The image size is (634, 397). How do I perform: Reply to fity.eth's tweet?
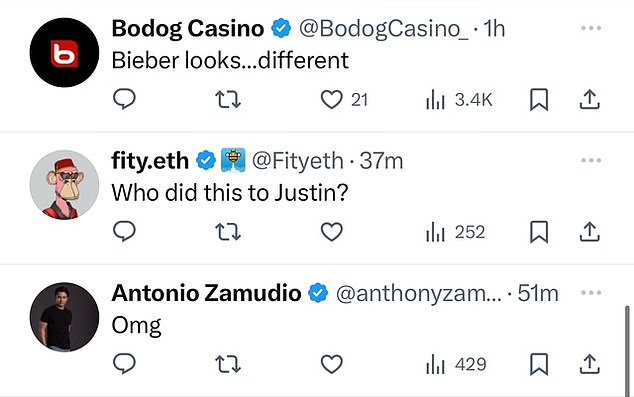(x=124, y=232)
